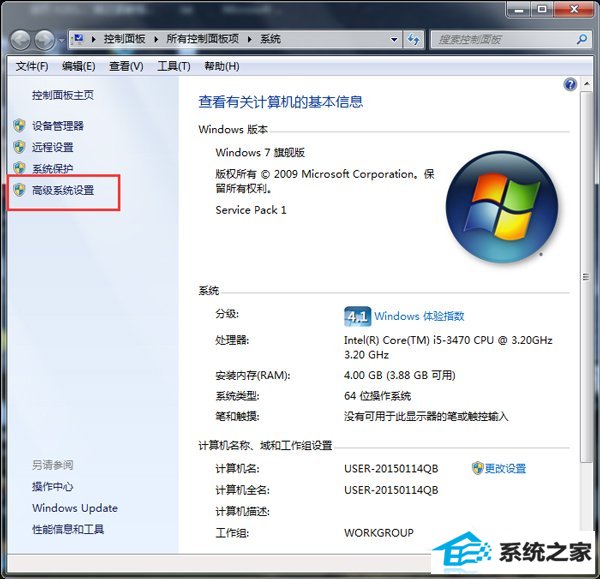Click the 4.00 GB (3.88 GB 可用) value
Viewport: 600px width, 579px height.
399,375
